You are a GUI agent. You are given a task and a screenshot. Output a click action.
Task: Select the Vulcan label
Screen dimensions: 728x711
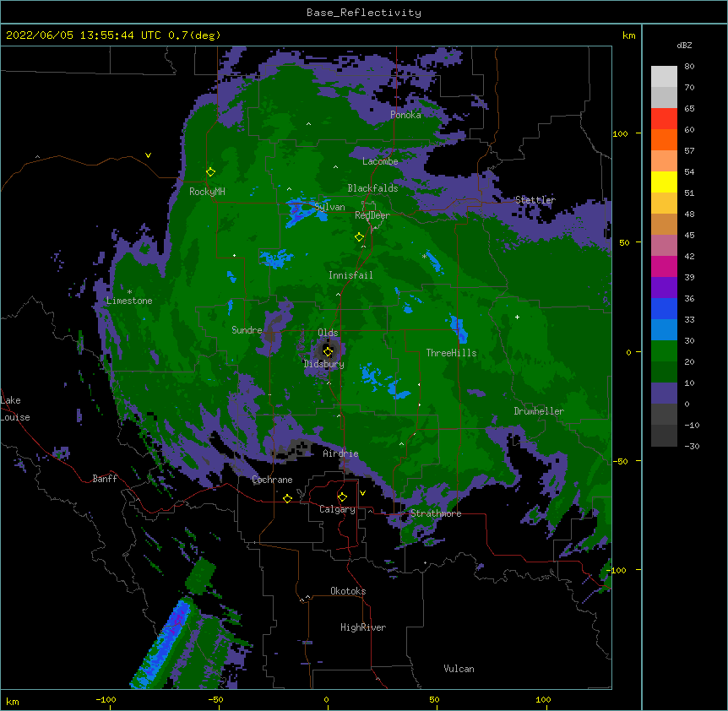coord(459,669)
